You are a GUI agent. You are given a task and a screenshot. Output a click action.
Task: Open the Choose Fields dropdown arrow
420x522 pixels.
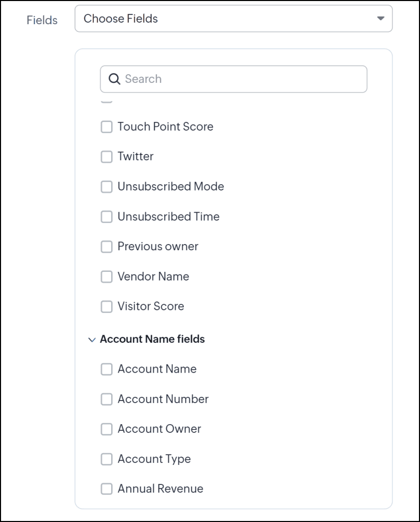coord(380,19)
